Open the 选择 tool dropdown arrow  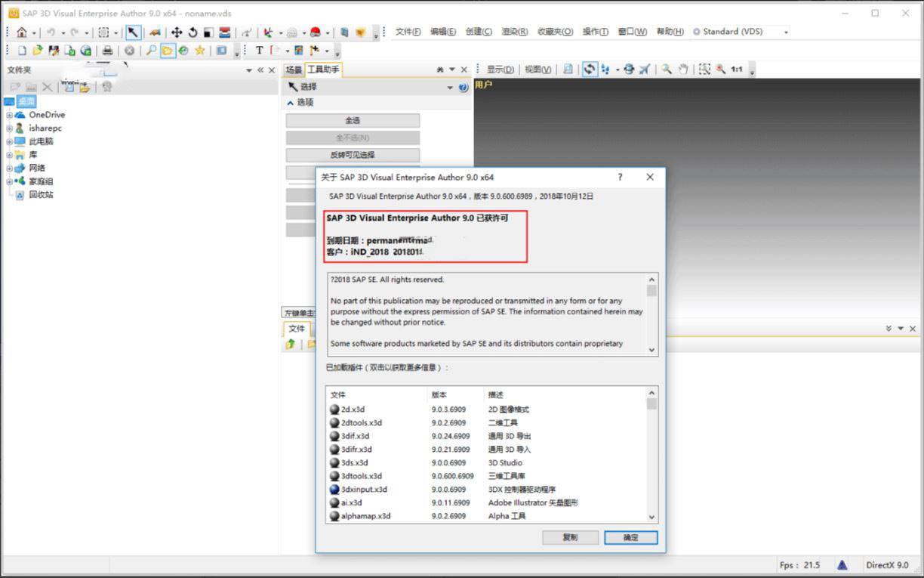450,88
